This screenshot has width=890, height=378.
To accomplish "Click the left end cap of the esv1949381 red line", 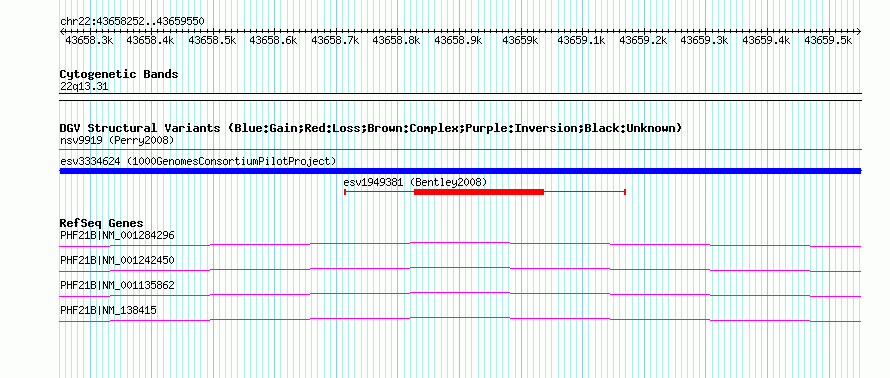I will tap(345, 192).
